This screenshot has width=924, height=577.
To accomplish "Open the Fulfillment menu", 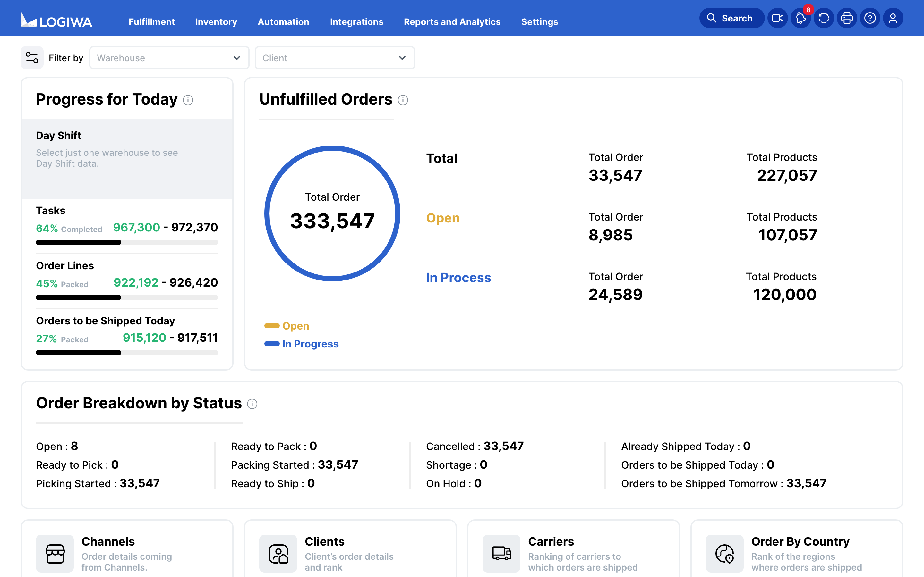I will coord(151,22).
